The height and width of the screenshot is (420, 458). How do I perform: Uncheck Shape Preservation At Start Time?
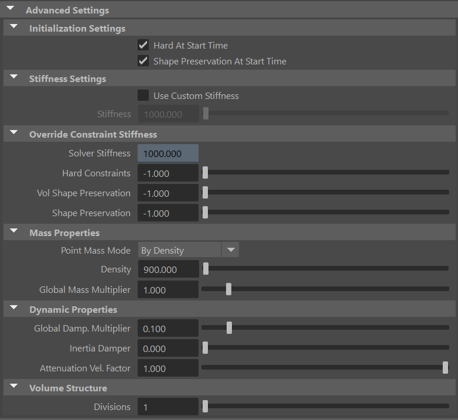(143, 61)
